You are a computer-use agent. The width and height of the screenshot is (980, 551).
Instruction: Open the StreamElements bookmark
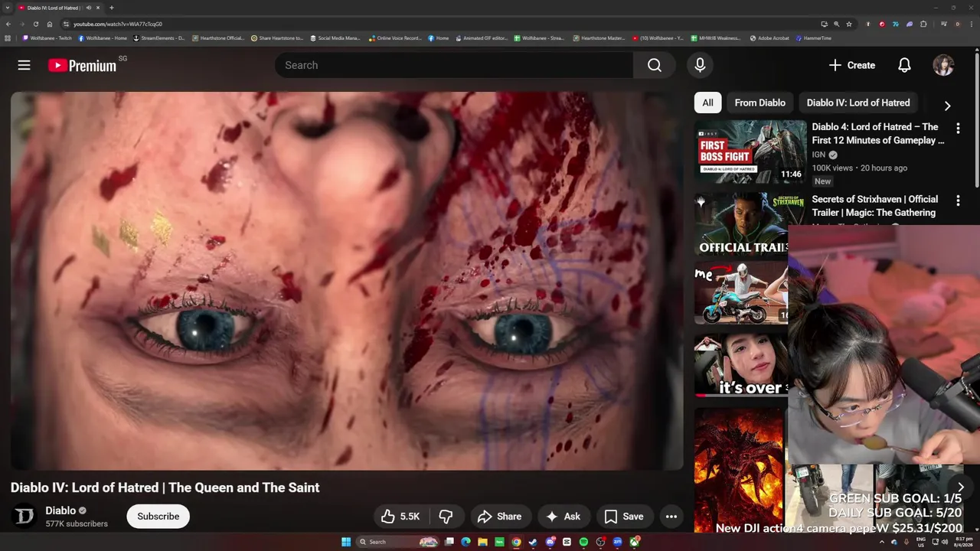point(159,37)
